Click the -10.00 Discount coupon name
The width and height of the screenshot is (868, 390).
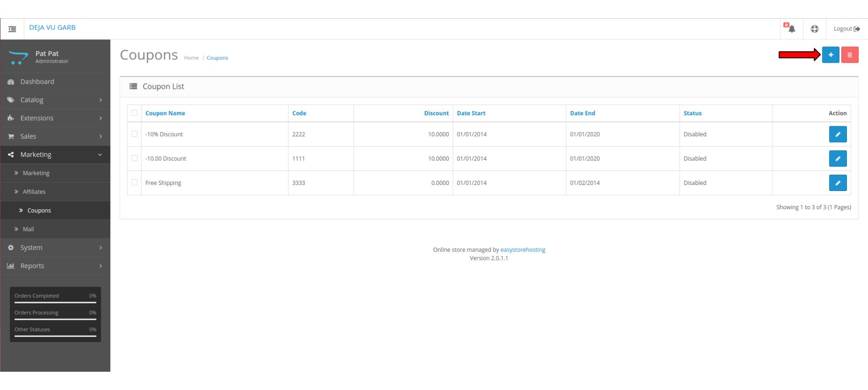pos(165,159)
